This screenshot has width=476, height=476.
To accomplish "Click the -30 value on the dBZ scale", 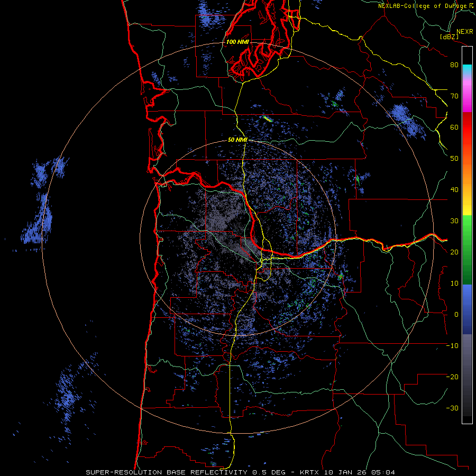I will tap(452, 408).
